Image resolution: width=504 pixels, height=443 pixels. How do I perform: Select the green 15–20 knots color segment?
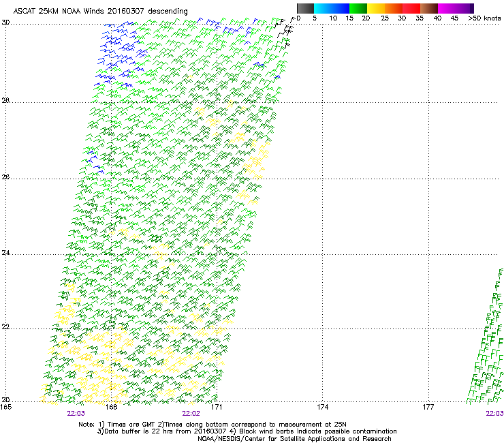coord(358,8)
